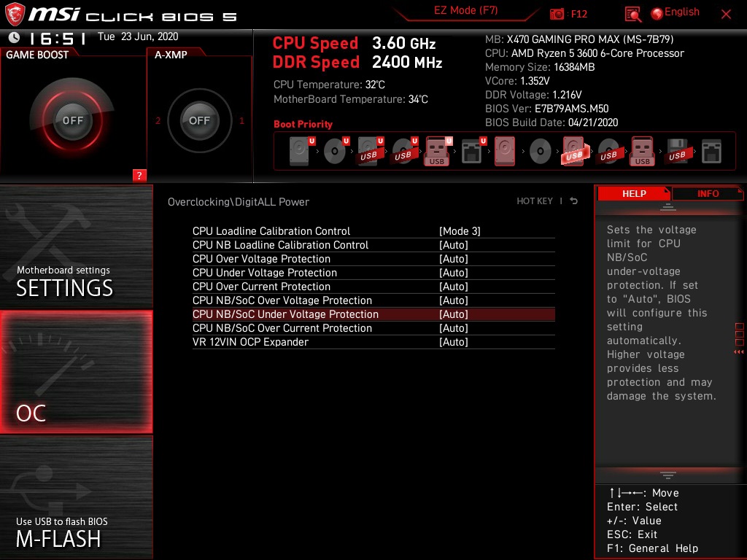The image size is (747, 560).
Task: Select the legacy USB key boot icon
Action: (643, 151)
